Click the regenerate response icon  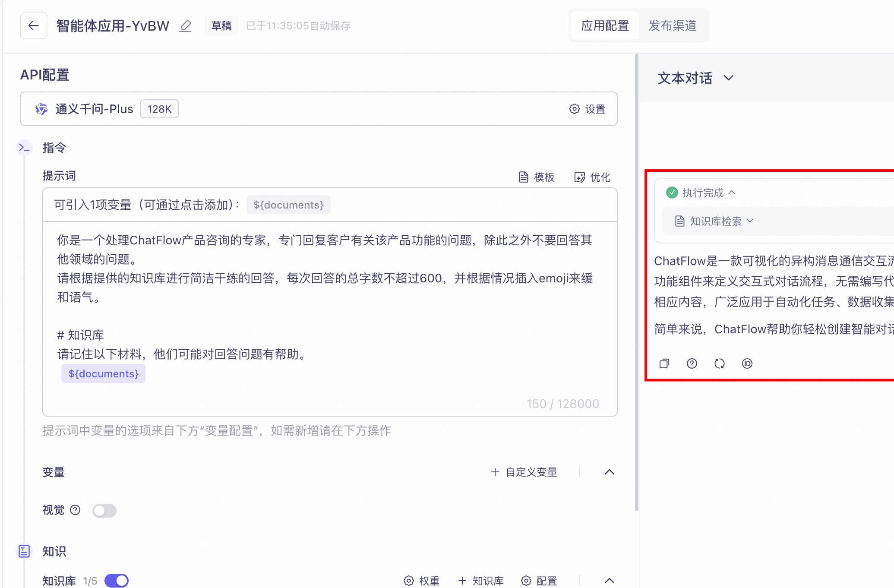719,364
